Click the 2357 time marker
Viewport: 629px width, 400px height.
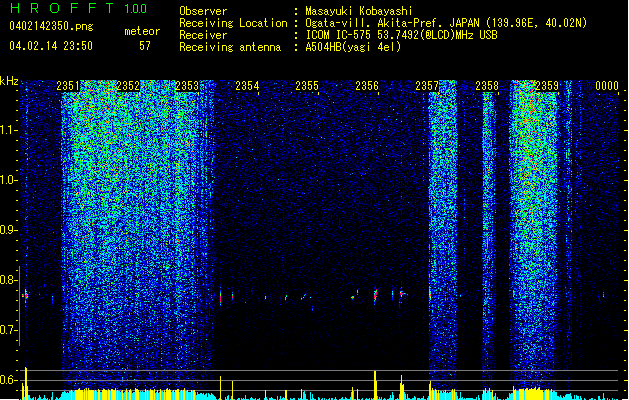pyautogui.click(x=427, y=86)
